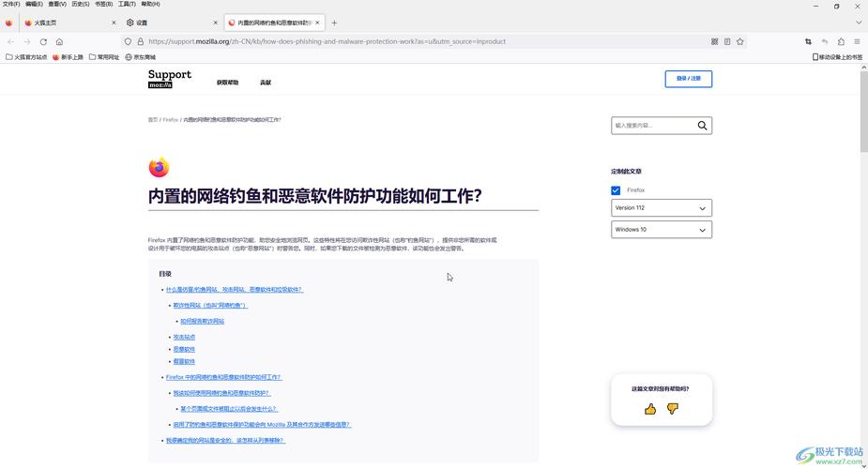Click the forward navigation arrow
Image resolution: width=868 pixels, height=469 pixels.
point(27,41)
